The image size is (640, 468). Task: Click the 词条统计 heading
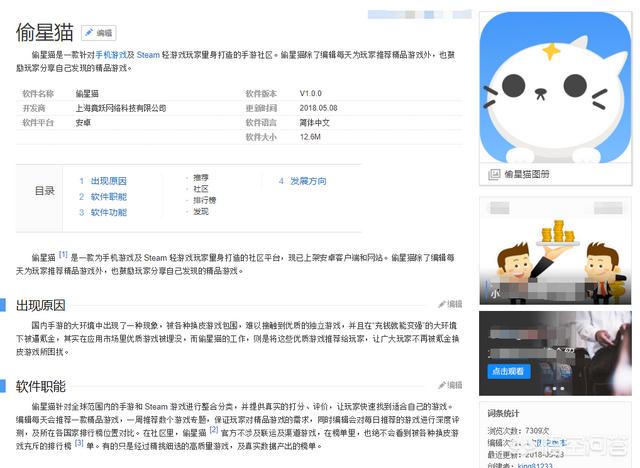click(503, 413)
